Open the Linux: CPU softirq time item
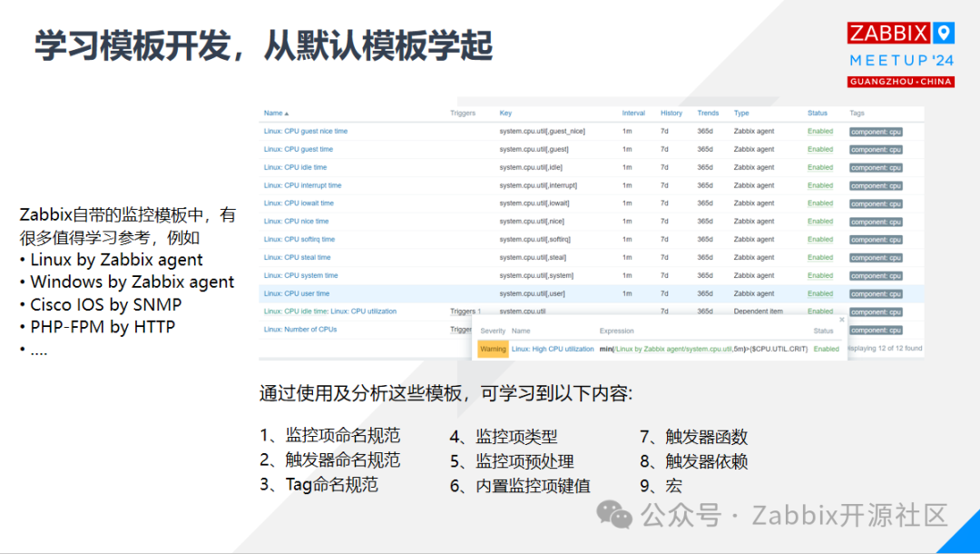Viewport: 980px width, 554px height. (x=299, y=240)
